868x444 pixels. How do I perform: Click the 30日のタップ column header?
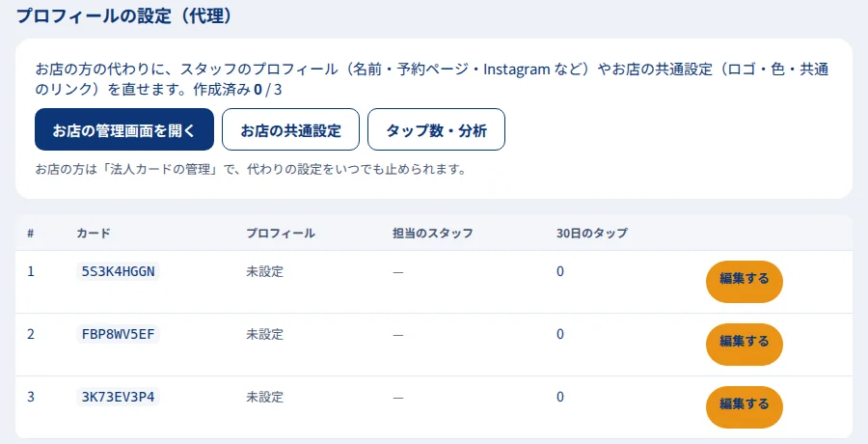[x=592, y=234]
